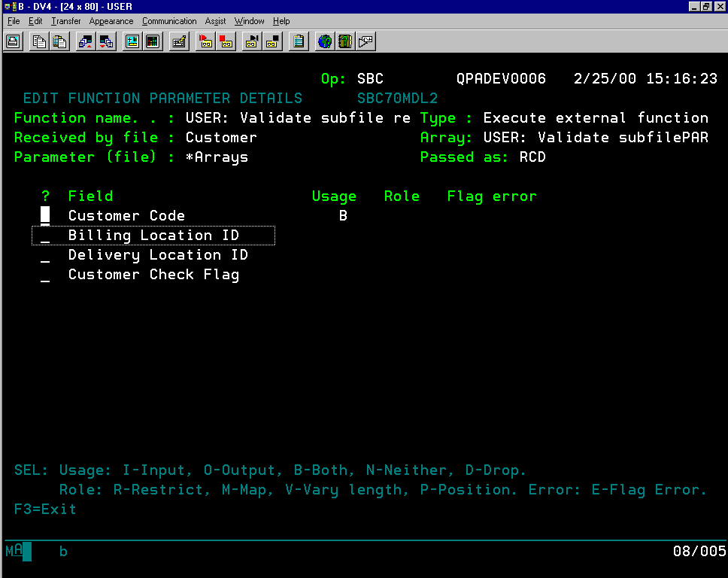This screenshot has height=578, width=728.
Task: Click the Op: SBC operator value
Action: click(x=370, y=78)
